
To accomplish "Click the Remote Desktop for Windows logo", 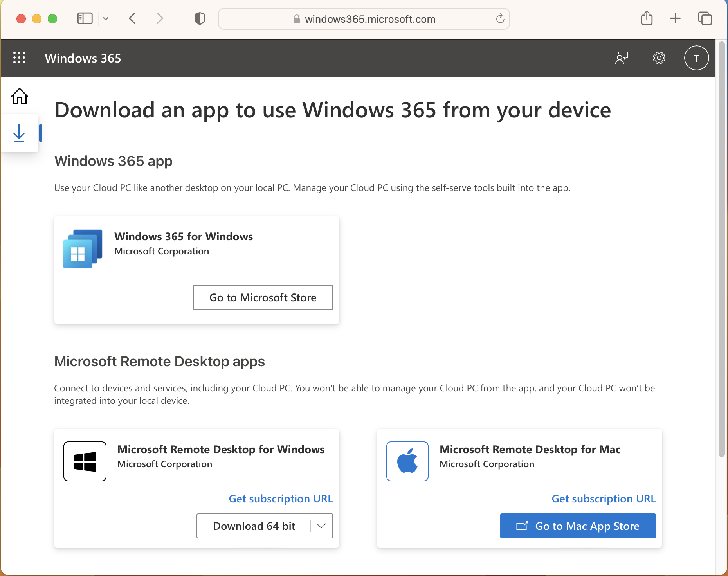I will click(x=85, y=461).
